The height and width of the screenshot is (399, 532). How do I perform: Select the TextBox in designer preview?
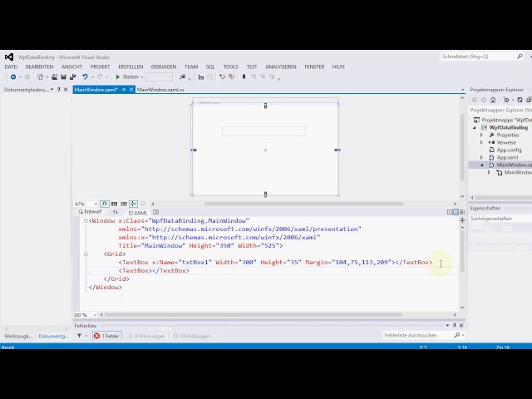[x=264, y=131]
